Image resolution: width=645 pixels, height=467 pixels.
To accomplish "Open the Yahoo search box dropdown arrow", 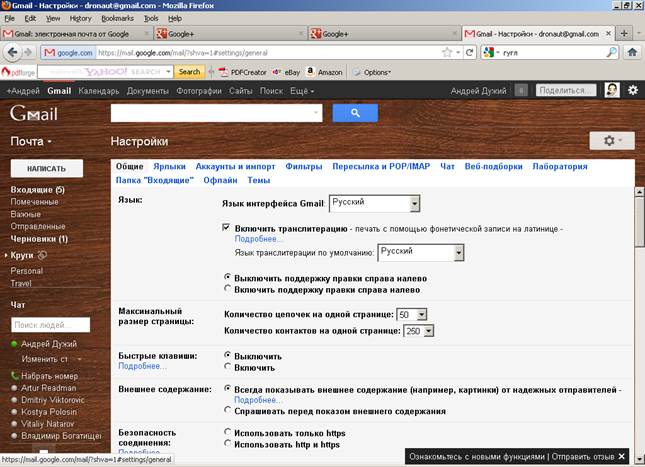I will 168,72.
